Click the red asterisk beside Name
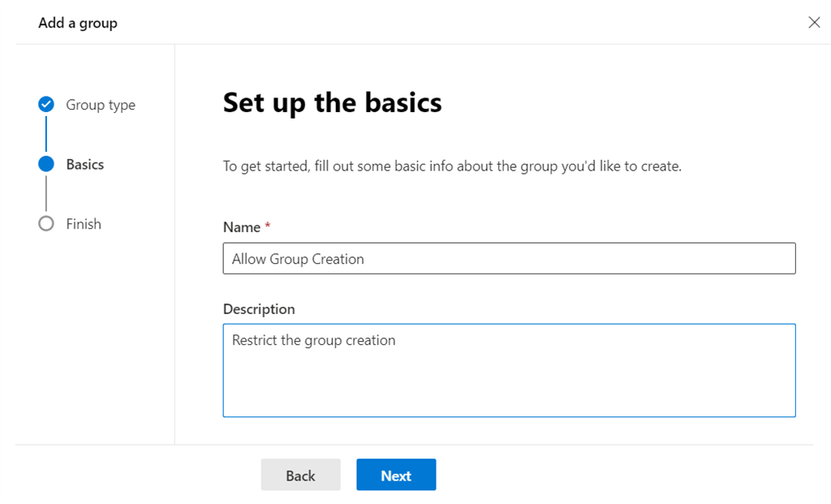831x504 pixels. click(x=268, y=226)
